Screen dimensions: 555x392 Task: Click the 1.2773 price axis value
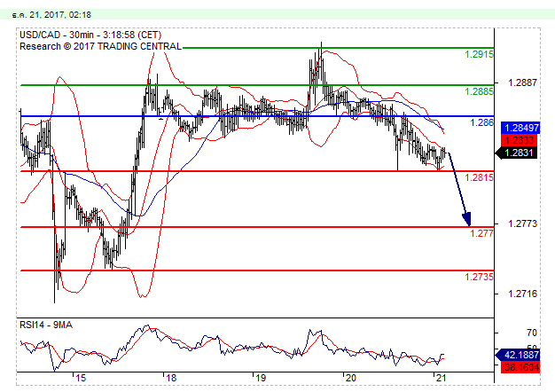coord(522,223)
